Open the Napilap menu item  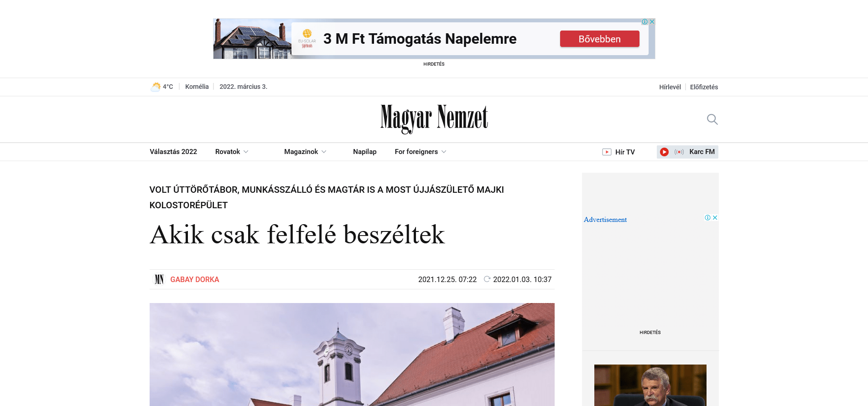(364, 152)
